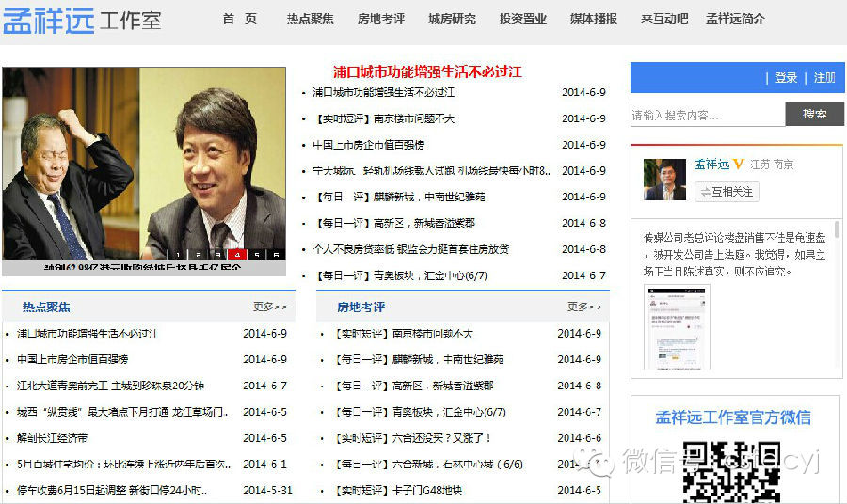This screenshot has height=504, width=847.
Task: Click the search content input field
Action: [x=707, y=115]
